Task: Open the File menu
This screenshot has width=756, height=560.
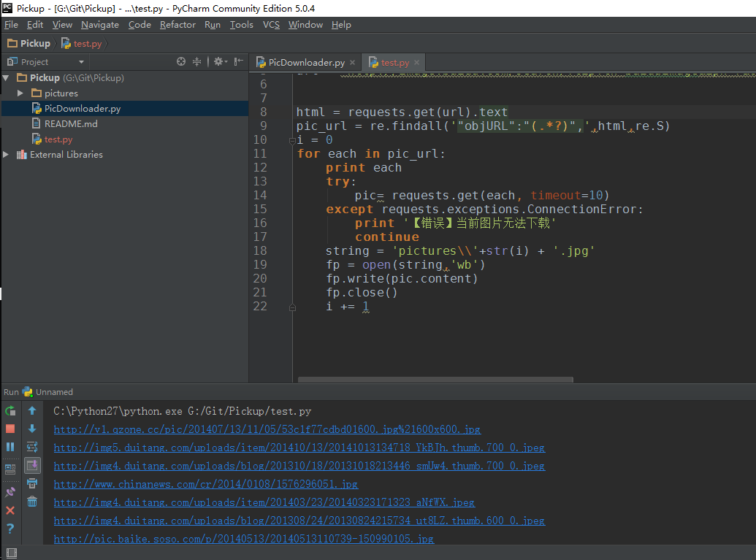Action: pos(11,25)
